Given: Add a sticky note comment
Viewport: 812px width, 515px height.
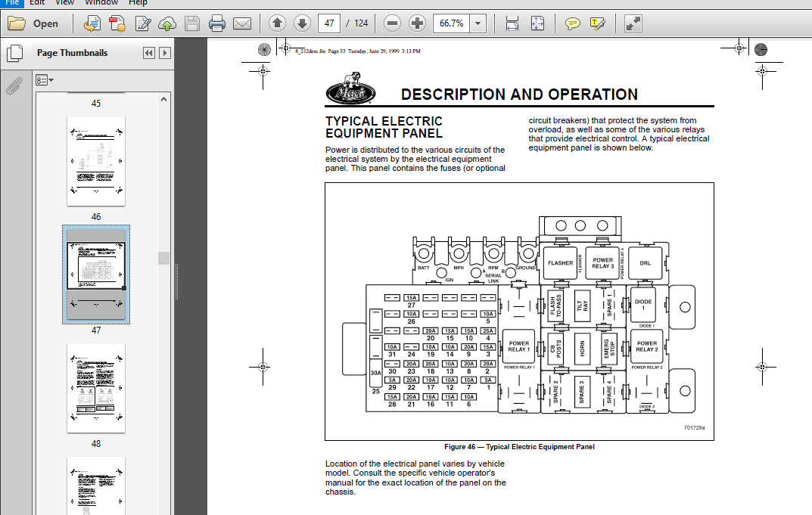Looking at the screenshot, I should [572, 23].
